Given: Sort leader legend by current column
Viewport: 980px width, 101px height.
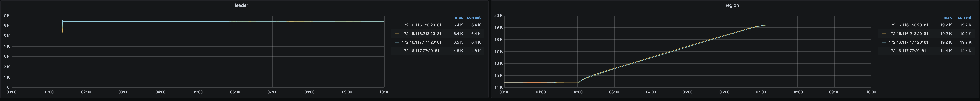Looking at the screenshot, I should pos(474,17).
